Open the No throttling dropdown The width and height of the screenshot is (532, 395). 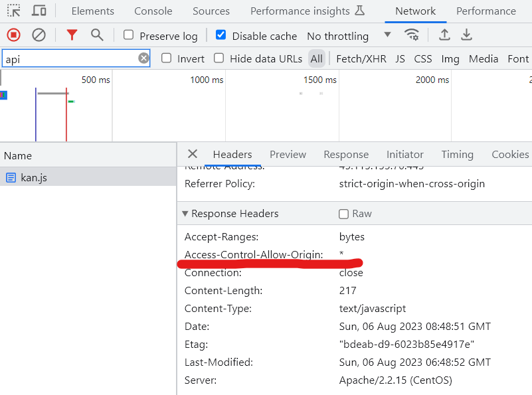(x=349, y=36)
